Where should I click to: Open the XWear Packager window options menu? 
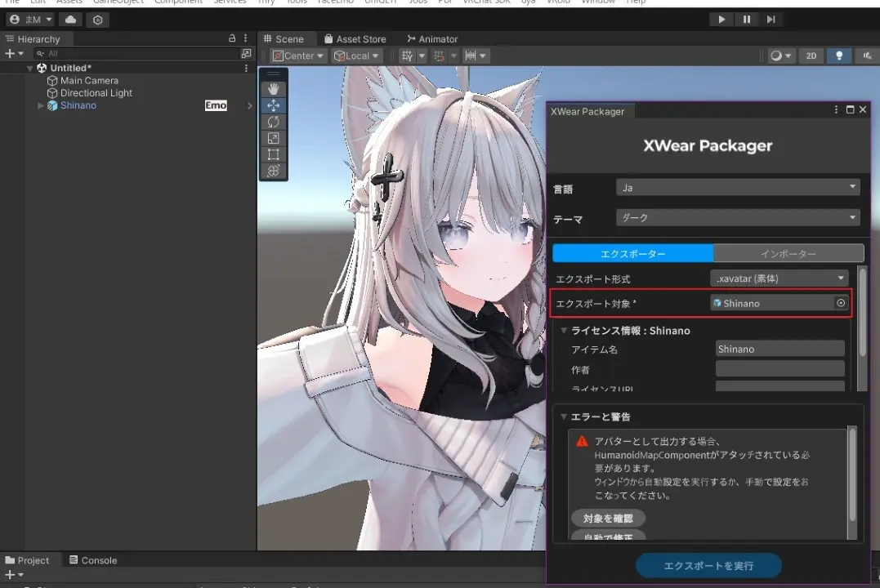point(836,109)
